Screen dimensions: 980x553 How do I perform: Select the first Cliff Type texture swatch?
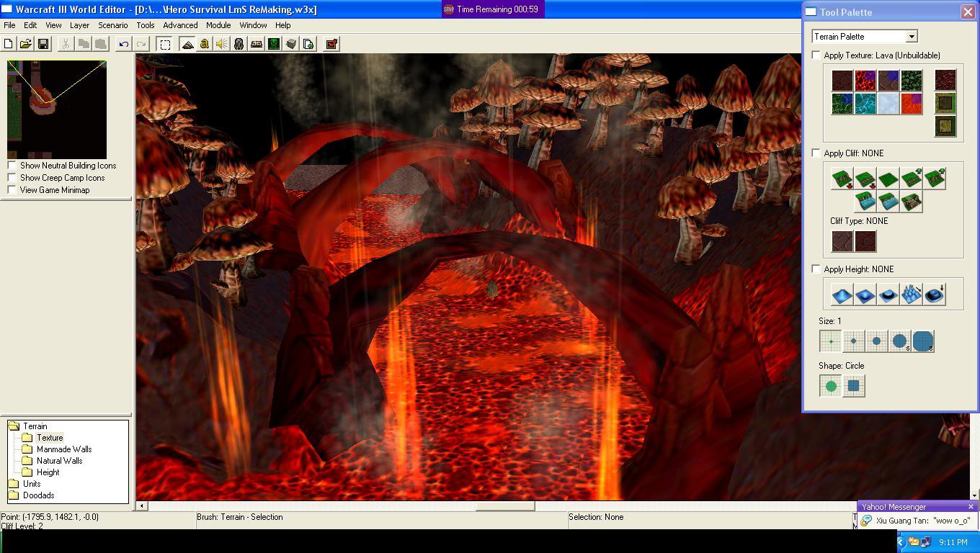coord(842,241)
